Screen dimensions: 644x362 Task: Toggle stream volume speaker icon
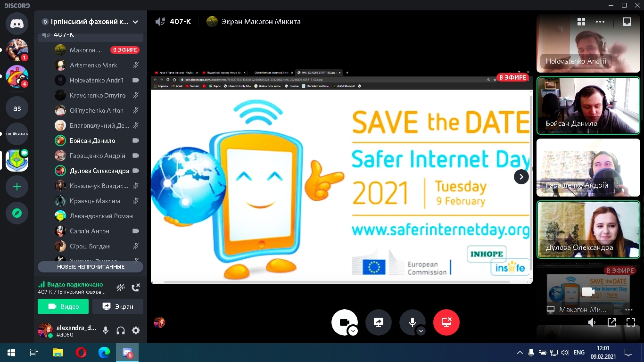(592, 322)
